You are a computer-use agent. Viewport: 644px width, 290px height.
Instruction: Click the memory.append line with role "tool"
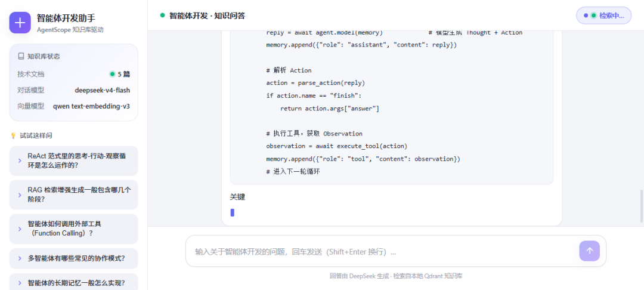pyautogui.click(x=363, y=159)
